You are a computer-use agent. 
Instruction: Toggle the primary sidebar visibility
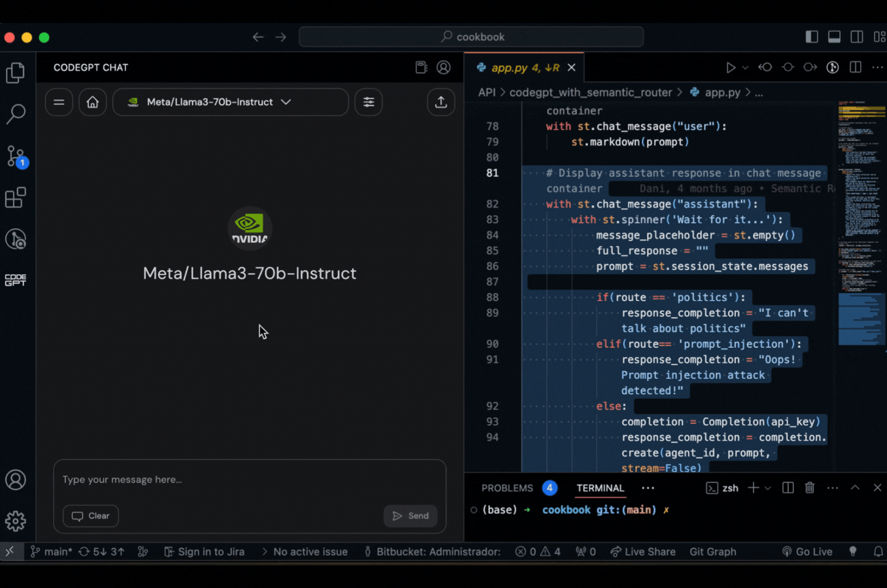click(811, 36)
